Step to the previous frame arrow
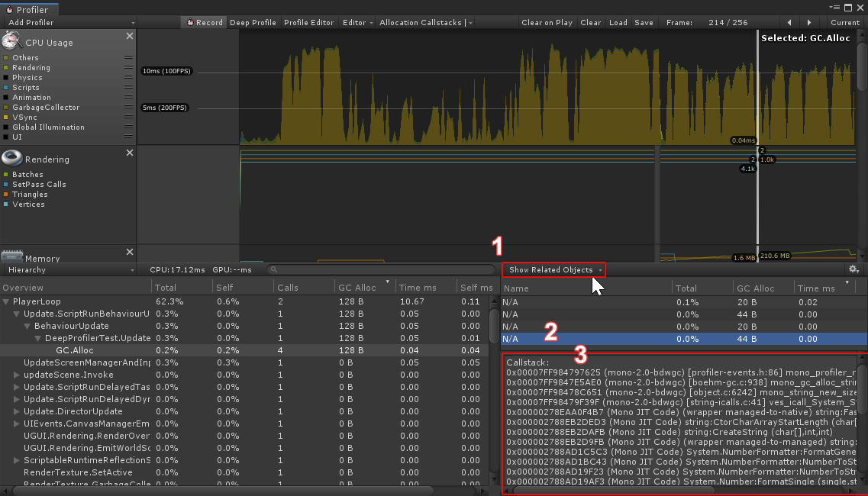 (790, 22)
